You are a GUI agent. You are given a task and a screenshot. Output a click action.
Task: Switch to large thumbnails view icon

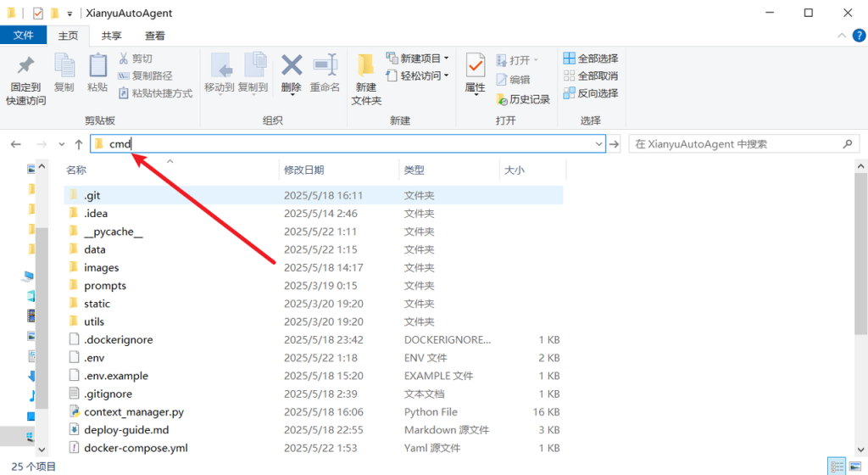[x=854, y=467]
